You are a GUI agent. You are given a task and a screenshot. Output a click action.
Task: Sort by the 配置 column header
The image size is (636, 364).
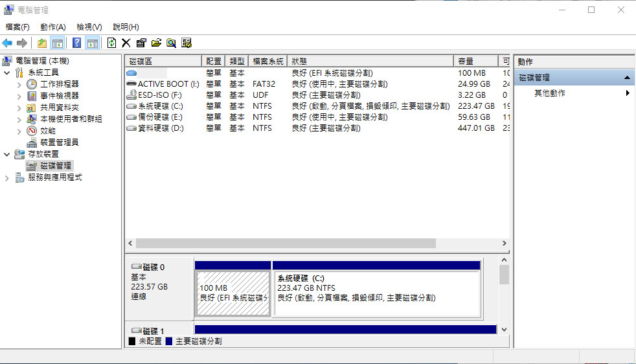(x=213, y=62)
